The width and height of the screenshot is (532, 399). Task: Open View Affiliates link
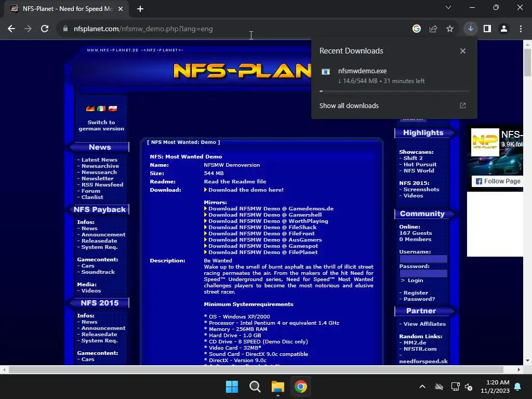(x=424, y=324)
